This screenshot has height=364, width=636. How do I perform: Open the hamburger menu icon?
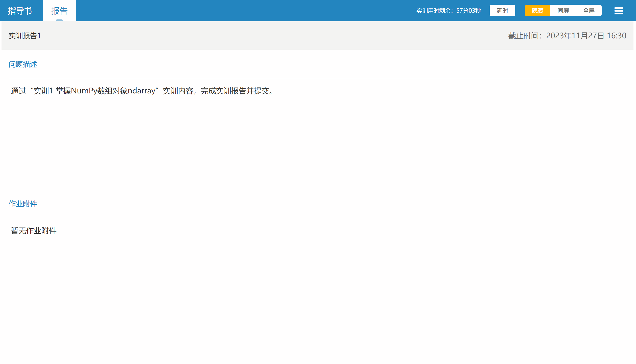tap(619, 11)
